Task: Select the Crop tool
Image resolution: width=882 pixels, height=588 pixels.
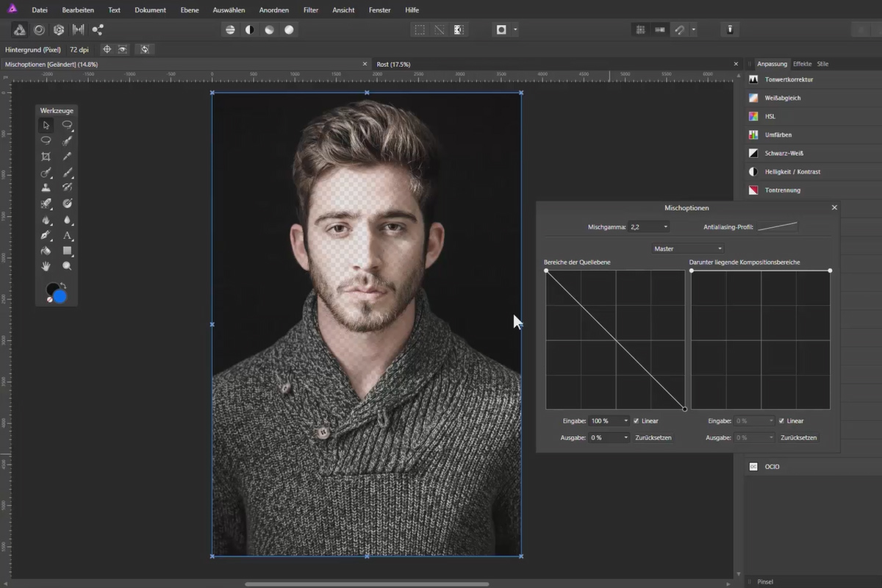Action: click(x=46, y=157)
